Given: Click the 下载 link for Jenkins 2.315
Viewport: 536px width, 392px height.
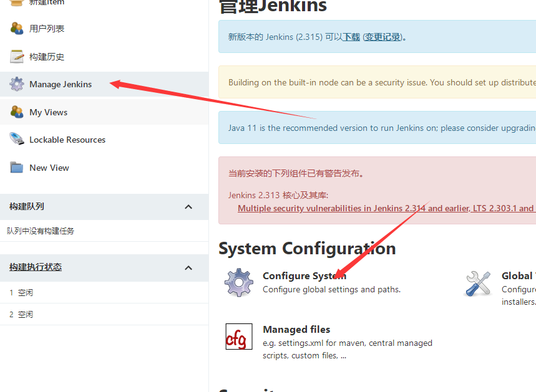Looking at the screenshot, I should pyautogui.click(x=351, y=37).
